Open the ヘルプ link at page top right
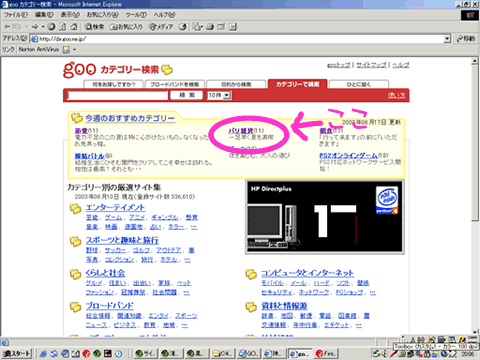 click(400, 65)
